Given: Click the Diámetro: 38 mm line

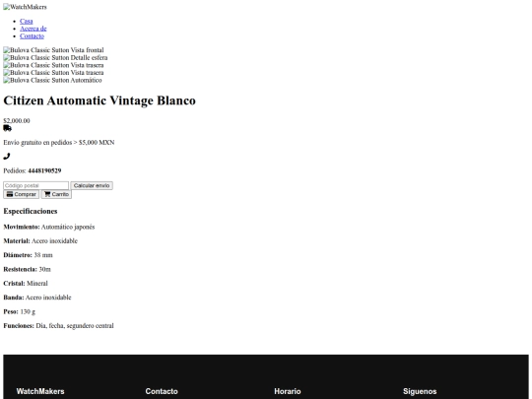Looking at the screenshot, I should point(28,255).
